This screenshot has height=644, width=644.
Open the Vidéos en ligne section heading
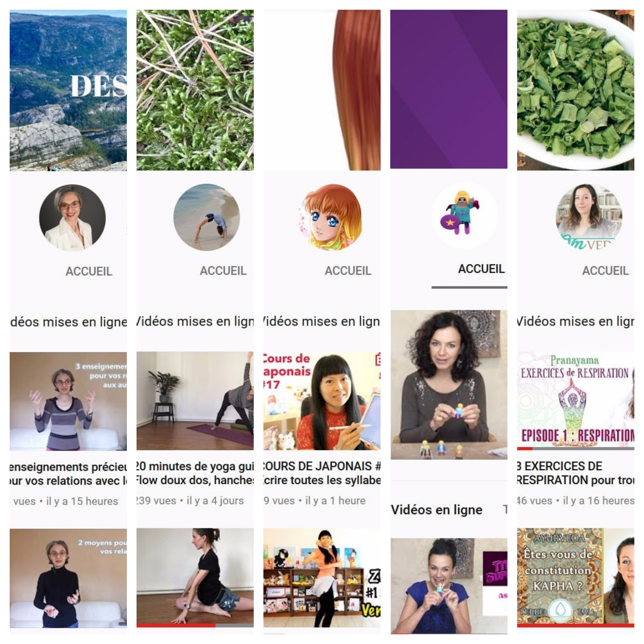[x=437, y=510]
